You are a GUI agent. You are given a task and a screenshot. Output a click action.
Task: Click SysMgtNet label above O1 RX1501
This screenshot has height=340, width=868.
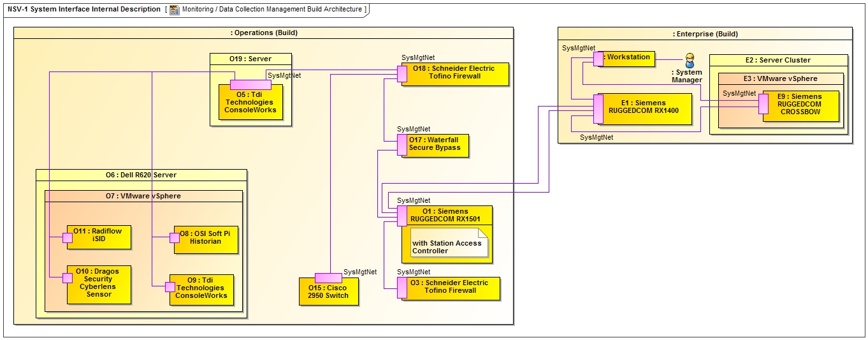(414, 201)
